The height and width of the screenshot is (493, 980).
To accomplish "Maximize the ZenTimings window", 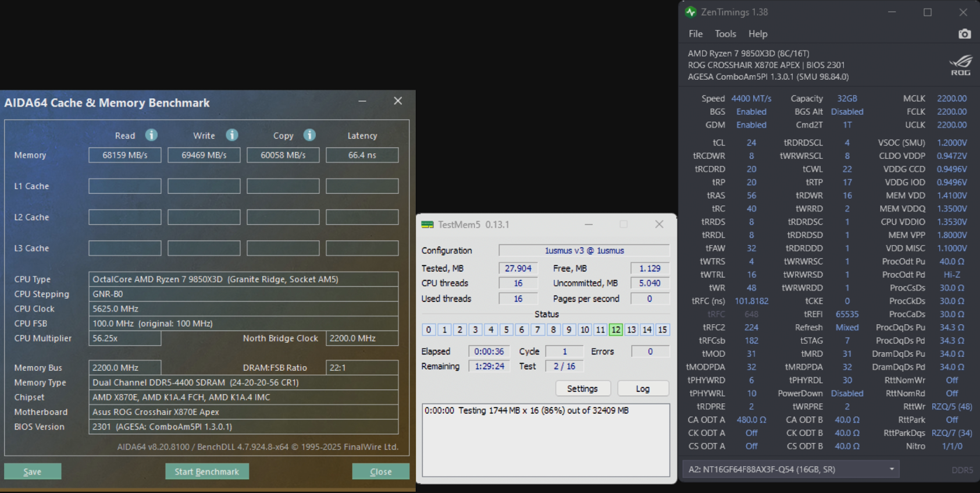I will (928, 12).
